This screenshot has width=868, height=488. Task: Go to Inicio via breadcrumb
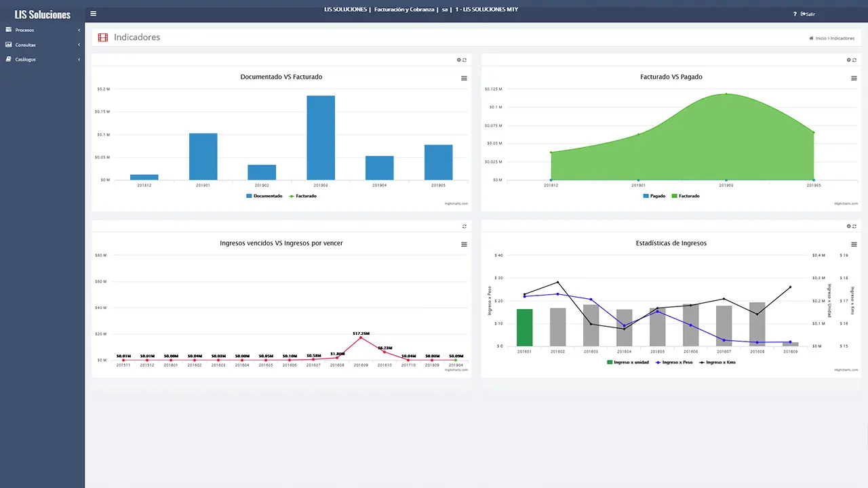pyautogui.click(x=819, y=38)
